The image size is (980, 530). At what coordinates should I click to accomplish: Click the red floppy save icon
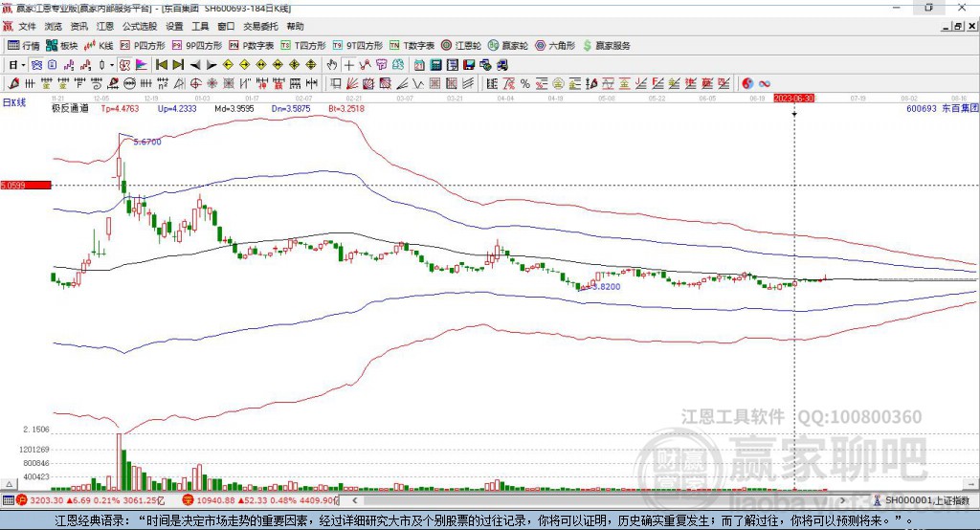click(x=469, y=65)
